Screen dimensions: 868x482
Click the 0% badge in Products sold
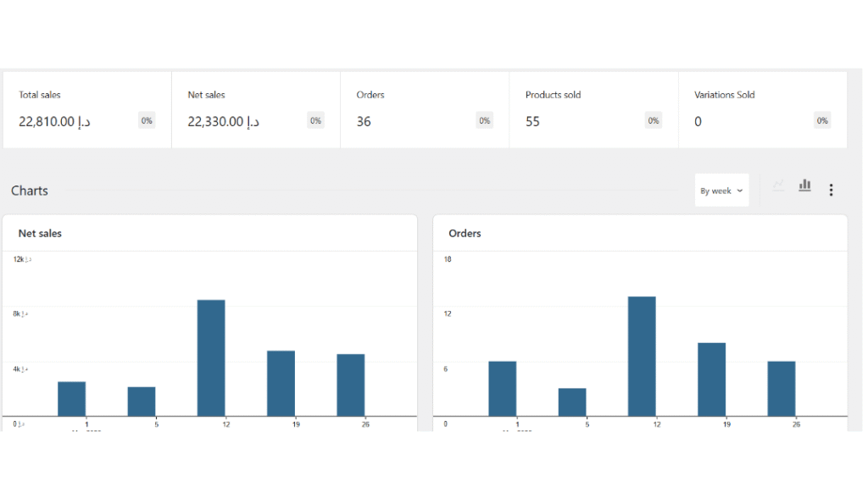[653, 121]
